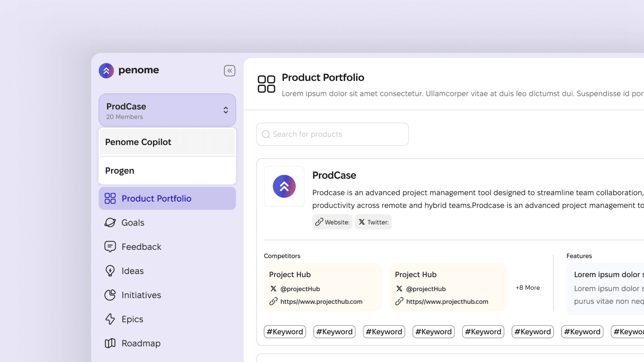This screenshot has width=644, height=362.
Task: Select the Ideas lightbulb icon
Action: (110, 271)
